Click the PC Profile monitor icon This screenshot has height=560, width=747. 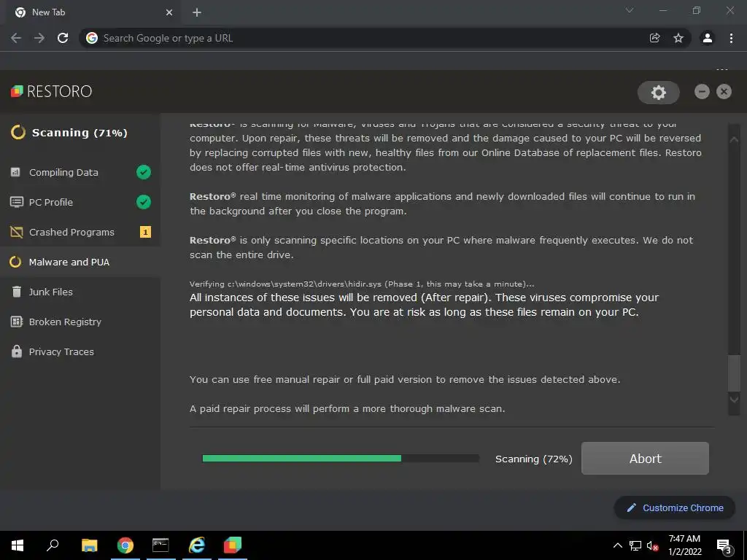tap(16, 202)
